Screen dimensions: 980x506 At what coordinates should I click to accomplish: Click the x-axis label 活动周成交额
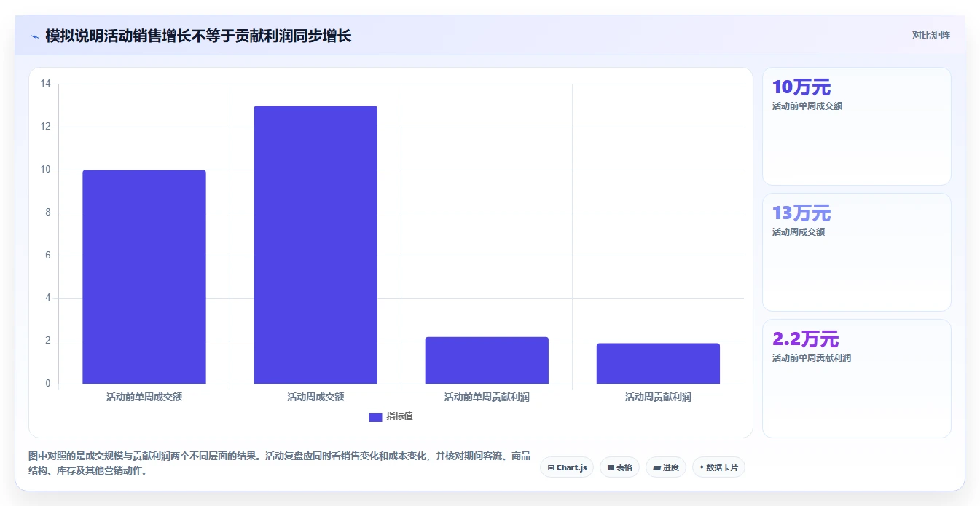point(315,397)
